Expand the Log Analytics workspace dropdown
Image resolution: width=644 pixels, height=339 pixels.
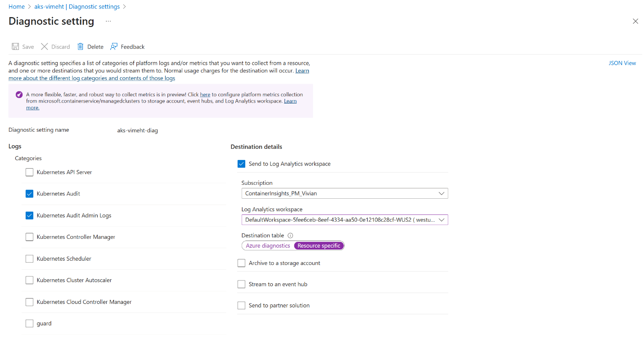(344, 220)
